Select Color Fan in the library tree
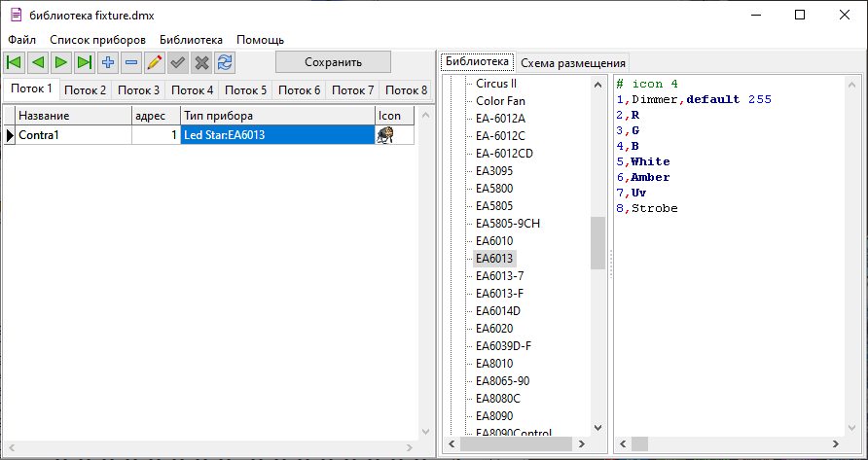Screen dimensions: 868x460 pos(500,101)
